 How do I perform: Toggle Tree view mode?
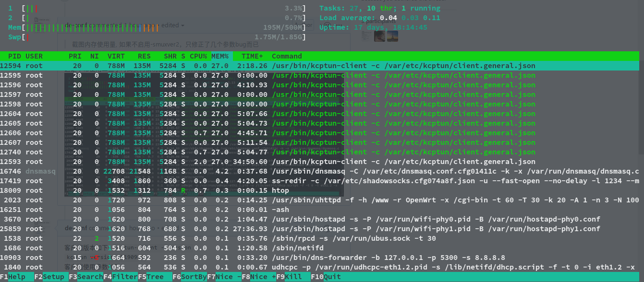click(154, 276)
